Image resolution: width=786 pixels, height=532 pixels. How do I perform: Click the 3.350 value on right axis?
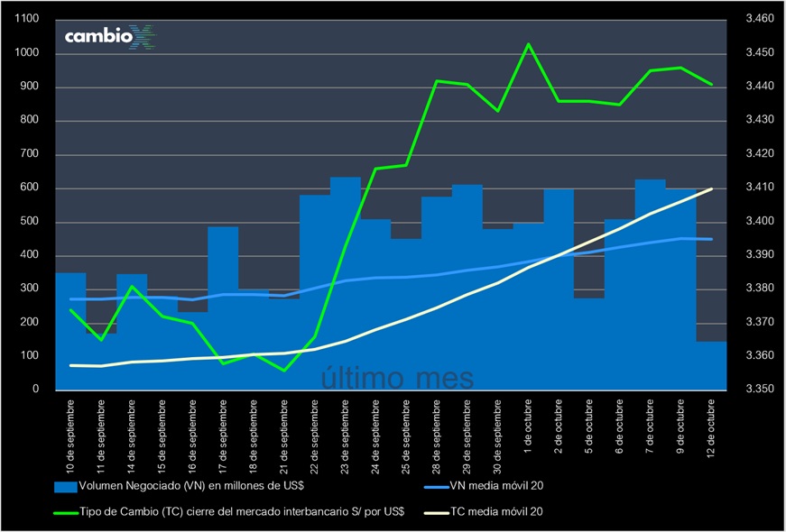pyautogui.click(x=760, y=390)
